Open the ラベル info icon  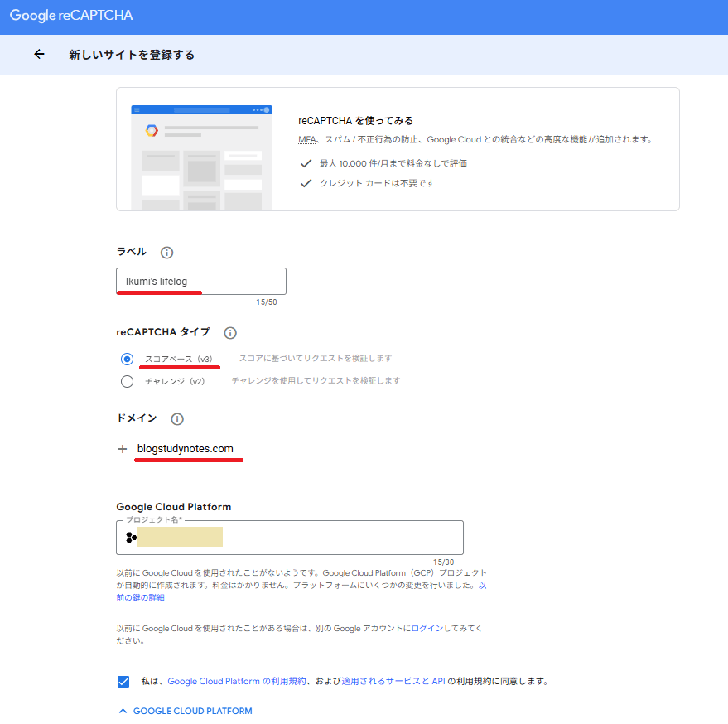click(x=166, y=253)
